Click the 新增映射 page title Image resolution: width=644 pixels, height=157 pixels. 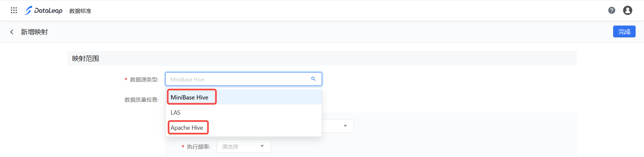click(x=34, y=32)
